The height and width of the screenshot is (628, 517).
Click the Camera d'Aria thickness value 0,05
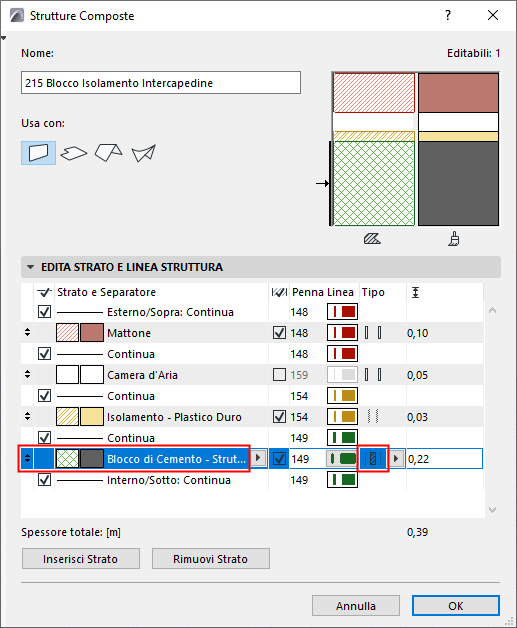418,375
